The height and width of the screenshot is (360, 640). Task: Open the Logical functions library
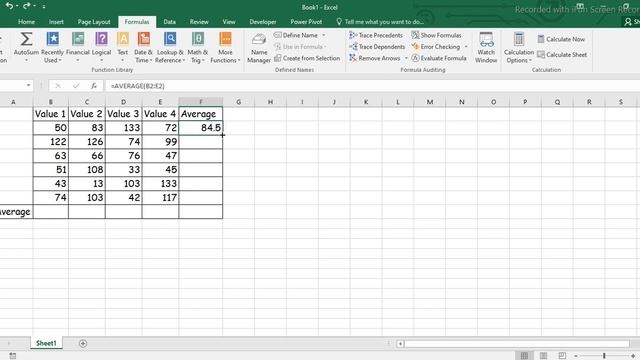click(101, 47)
